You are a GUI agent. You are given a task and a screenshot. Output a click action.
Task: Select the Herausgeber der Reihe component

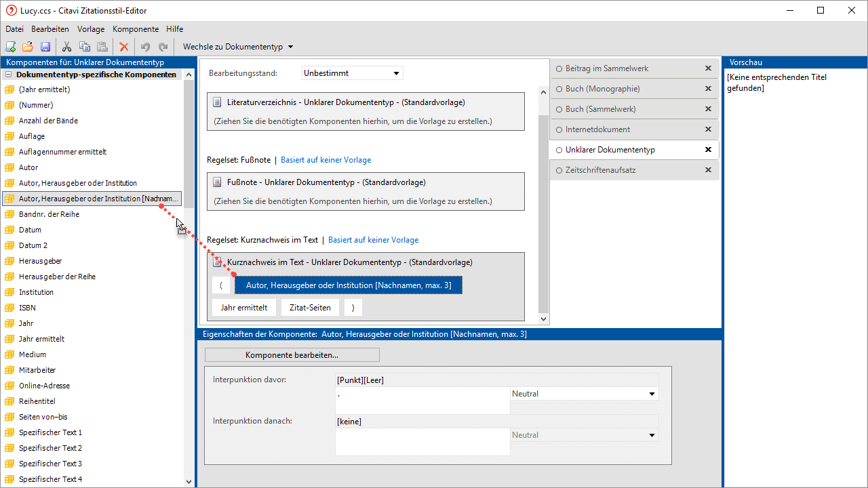[x=57, y=277]
